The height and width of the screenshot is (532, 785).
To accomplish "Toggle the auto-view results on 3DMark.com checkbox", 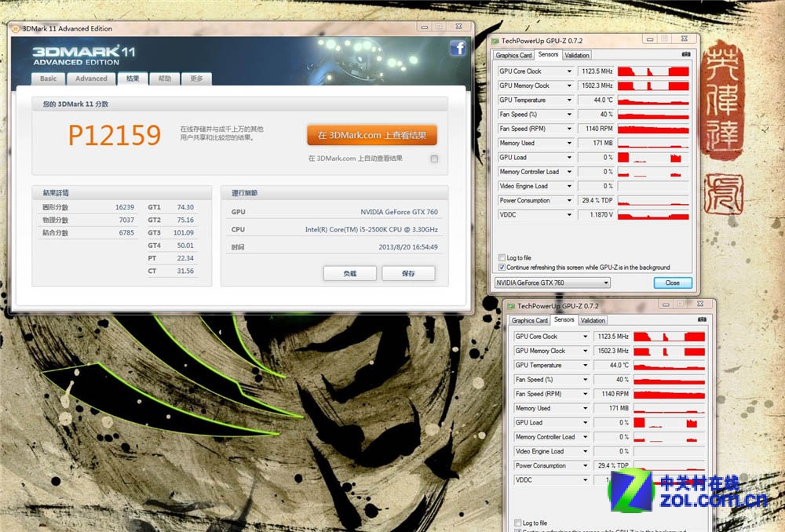I will point(434,159).
